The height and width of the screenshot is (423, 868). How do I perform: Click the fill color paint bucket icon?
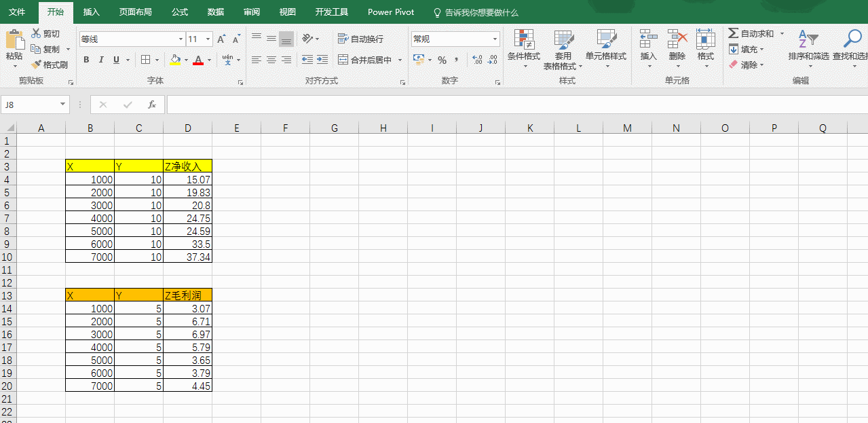[175, 60]
